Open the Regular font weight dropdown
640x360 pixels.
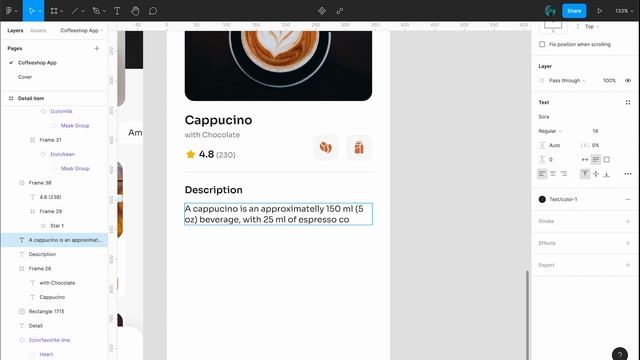(550, 131)
